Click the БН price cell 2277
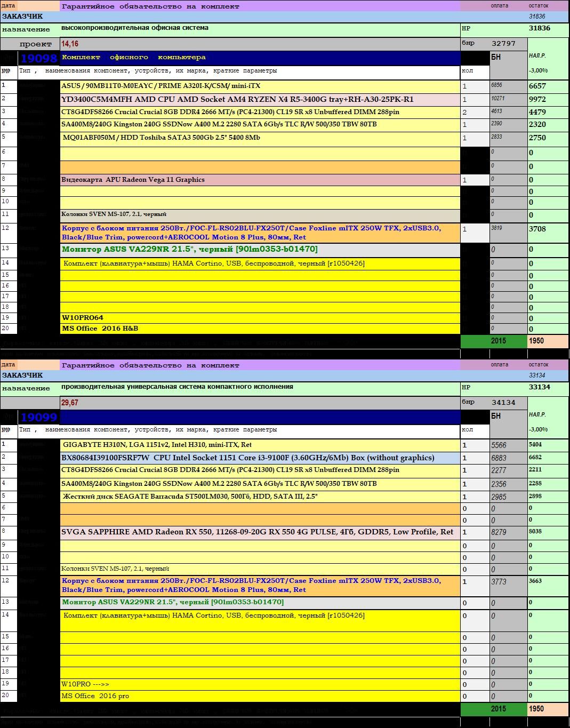 coord(509,470)
